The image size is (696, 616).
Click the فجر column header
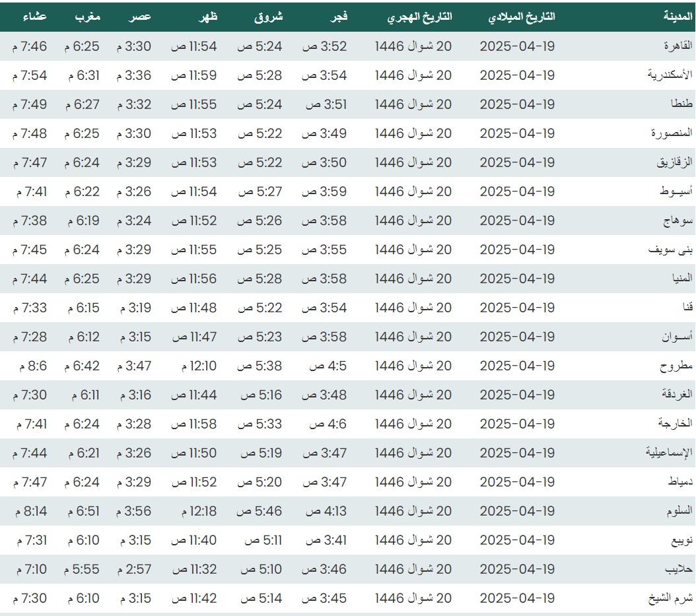339,17
